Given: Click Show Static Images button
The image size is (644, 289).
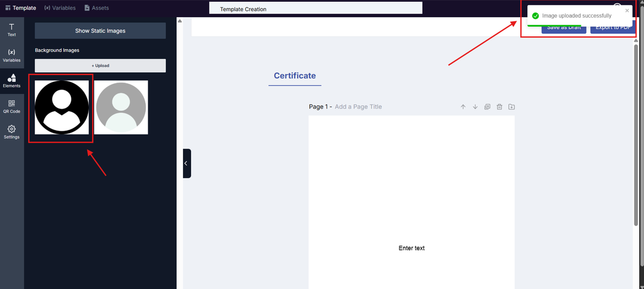Looking at the screenshot, I should point(100,31).
